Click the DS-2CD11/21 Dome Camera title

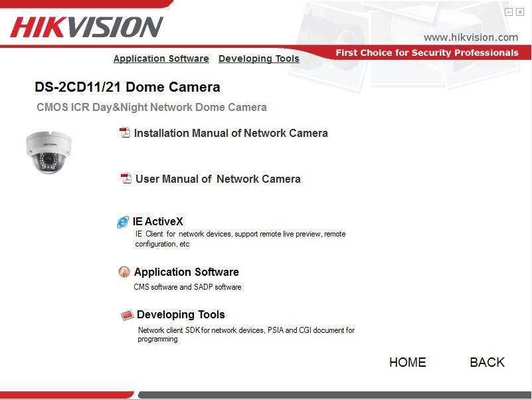tap(127, 87)
